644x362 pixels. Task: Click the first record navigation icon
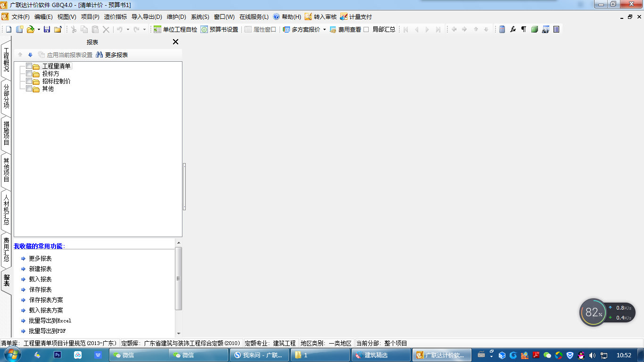coord(405,29)
